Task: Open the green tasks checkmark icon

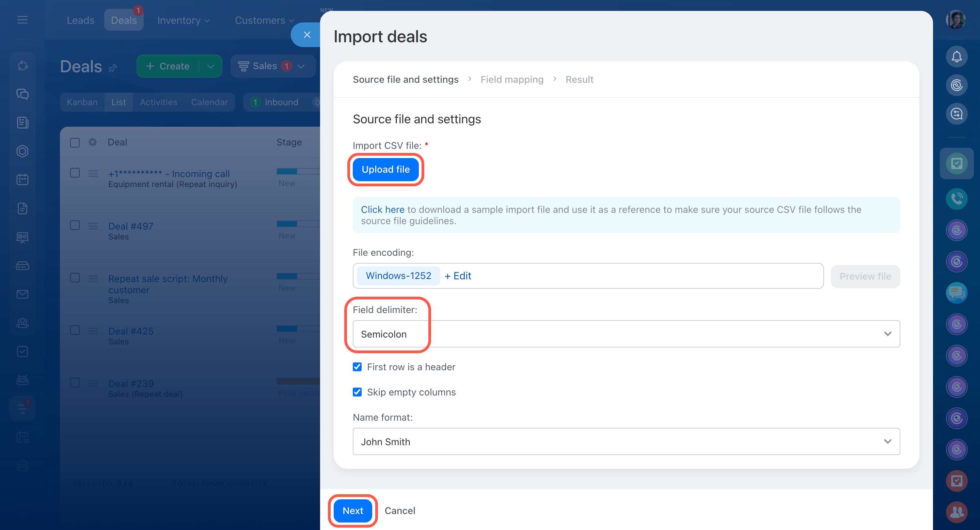Action: click(956, 163)
